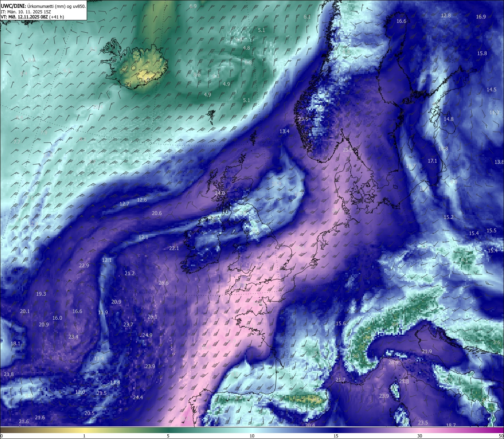Click the 21.2 value label
Image resolution: width=504 pixels, height=439 pixels.
pos(130,274)
